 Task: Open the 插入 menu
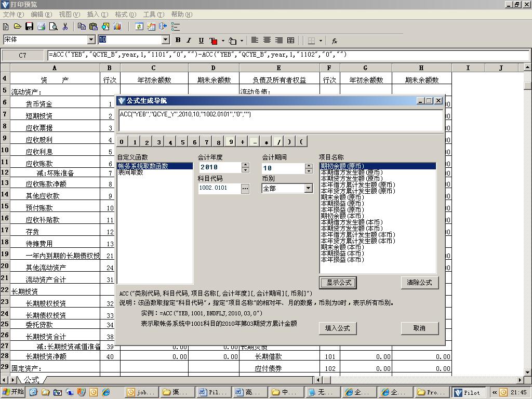(97, 15)
